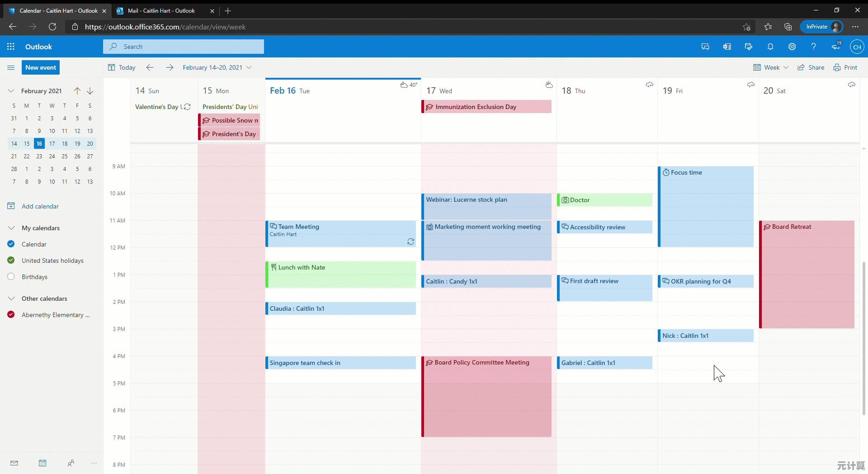Click the Help question mark icon

click(813, 47)
